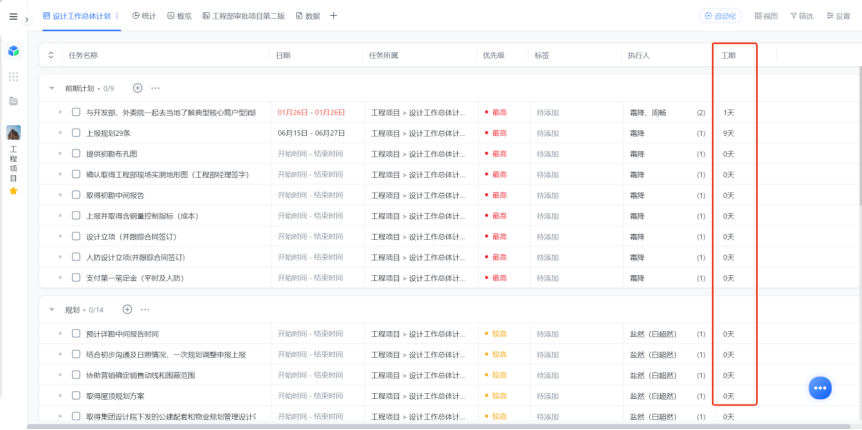Check the 人防设计立项 task checkbox
This screenshot has height=430, width=862.
[76, 257]
